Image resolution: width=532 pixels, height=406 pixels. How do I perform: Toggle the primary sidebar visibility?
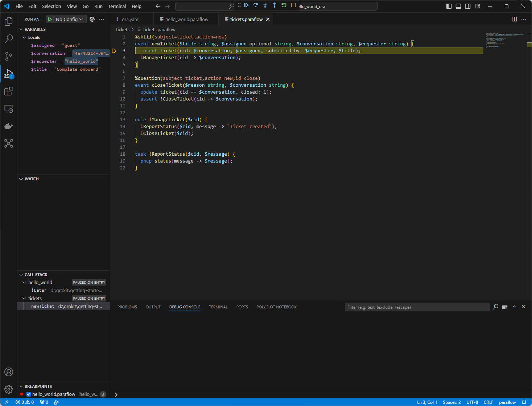449,6
